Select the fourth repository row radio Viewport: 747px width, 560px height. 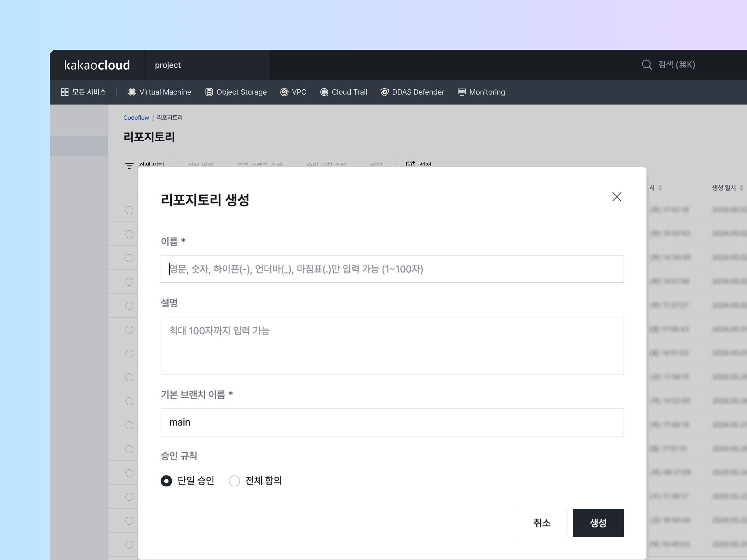click(129, 282)
